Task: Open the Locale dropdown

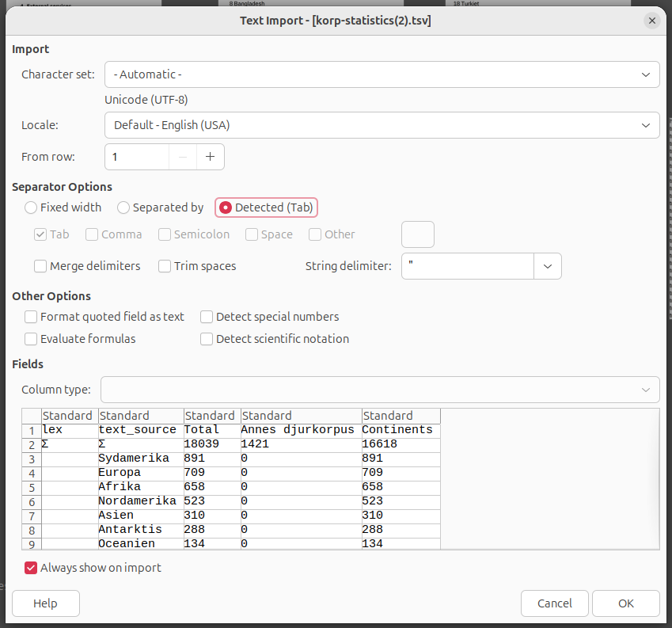Action: pos(382,125)
